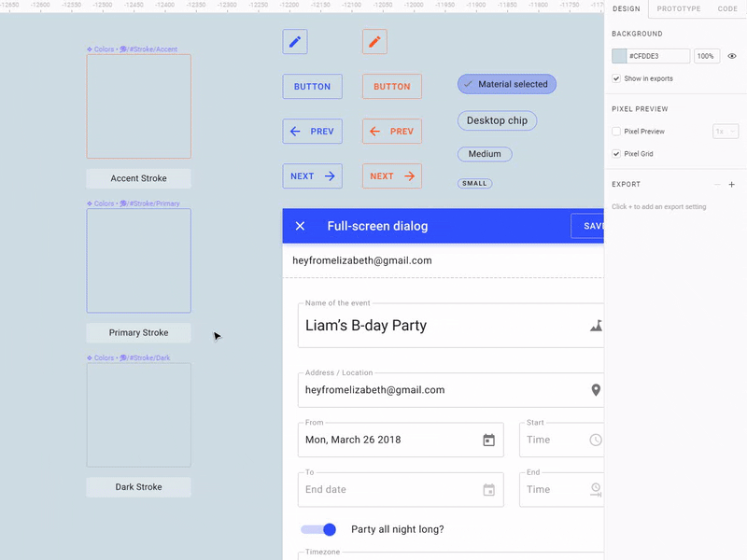
Task: Click the Primary Stroke label
Action: (138, 333)
